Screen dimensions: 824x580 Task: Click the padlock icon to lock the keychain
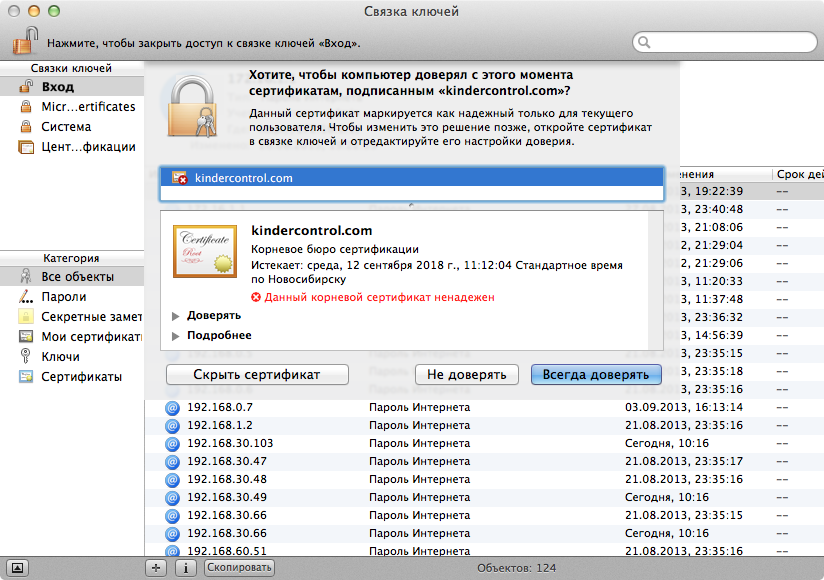(x=25, y=40)
